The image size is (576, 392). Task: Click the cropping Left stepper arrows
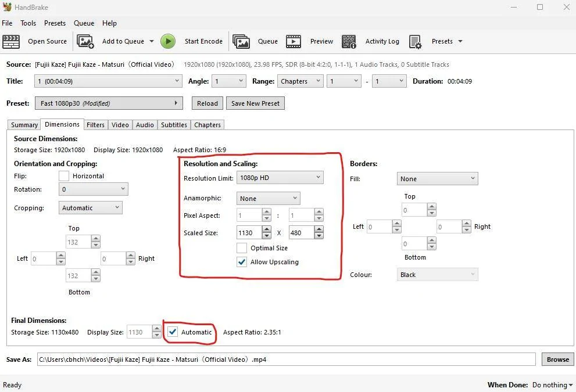coord(60,258)
